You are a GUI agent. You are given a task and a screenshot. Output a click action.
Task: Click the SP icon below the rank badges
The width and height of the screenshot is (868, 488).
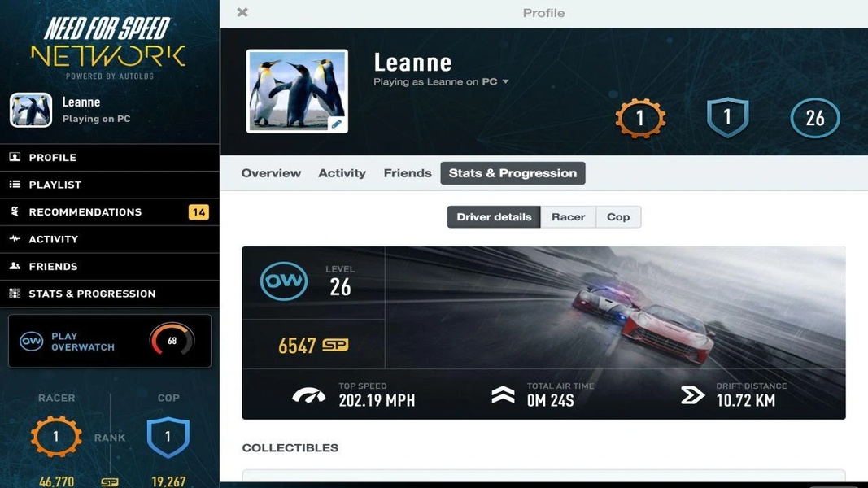(110, 482)
